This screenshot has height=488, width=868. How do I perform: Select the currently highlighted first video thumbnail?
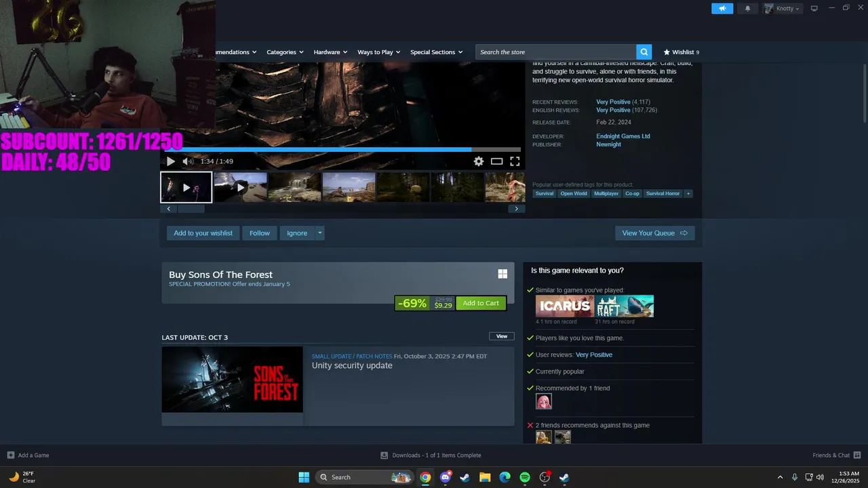pos(186,187)
